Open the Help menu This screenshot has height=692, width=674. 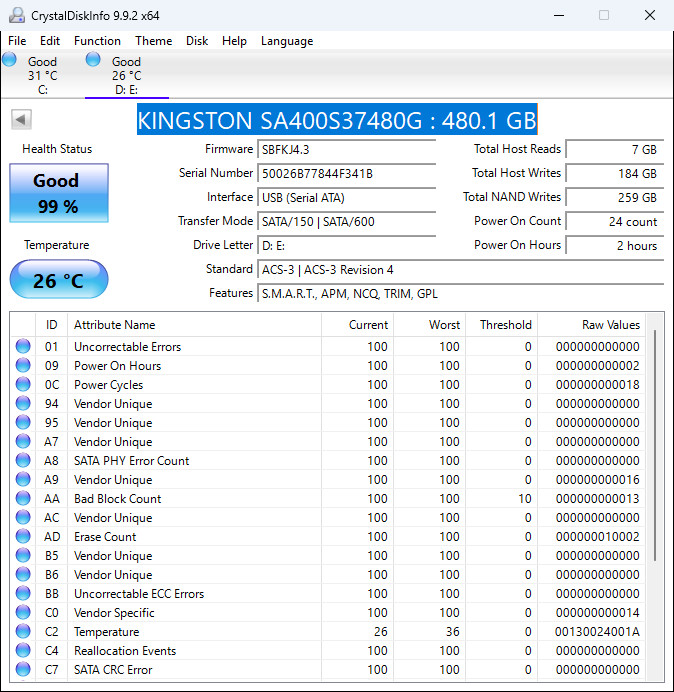tap(234, 41)
